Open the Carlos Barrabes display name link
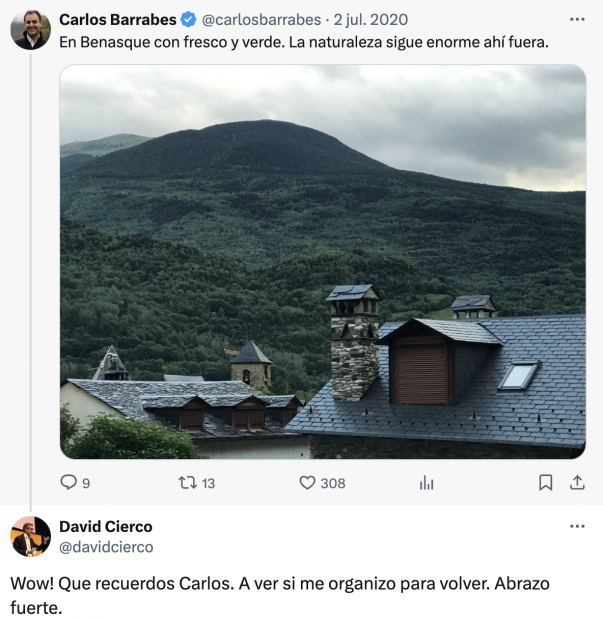This screenshot has width=603, height=620. point(118,19)
